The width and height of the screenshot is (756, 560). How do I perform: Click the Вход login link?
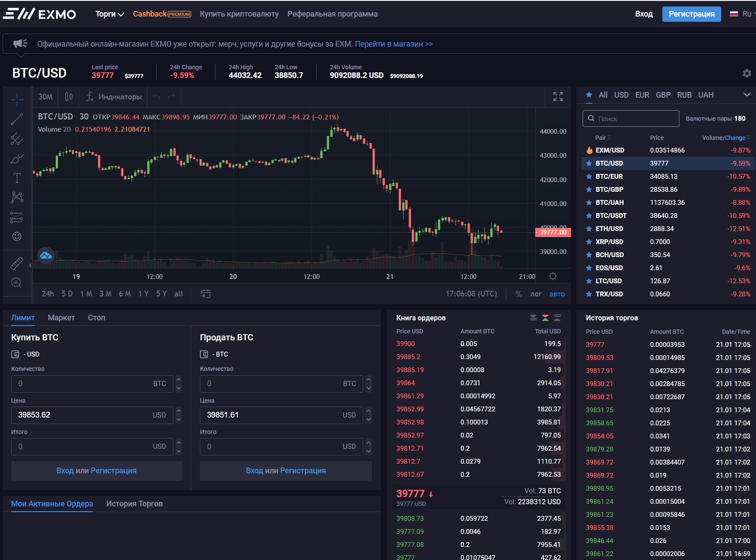tap(644, 14)
